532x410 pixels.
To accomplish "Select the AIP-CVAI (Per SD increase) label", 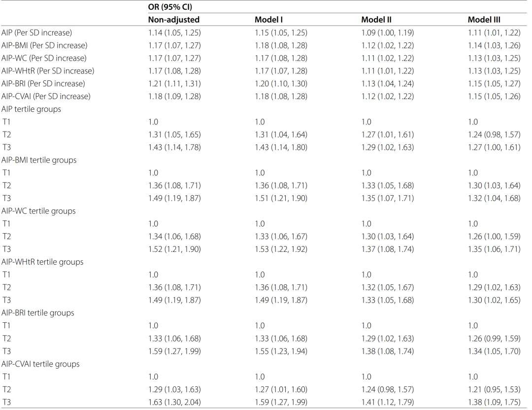I will (x=46, y=97).
